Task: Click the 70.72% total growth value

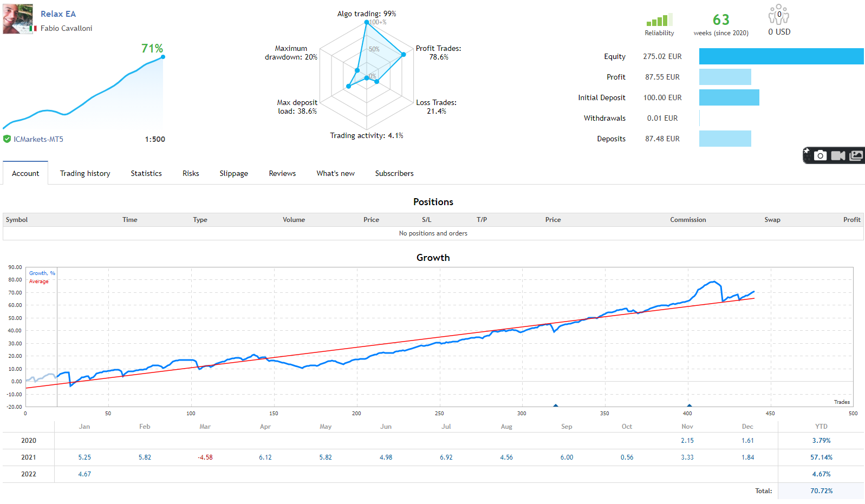Action: pyautogui.click(x=822, y=491)
